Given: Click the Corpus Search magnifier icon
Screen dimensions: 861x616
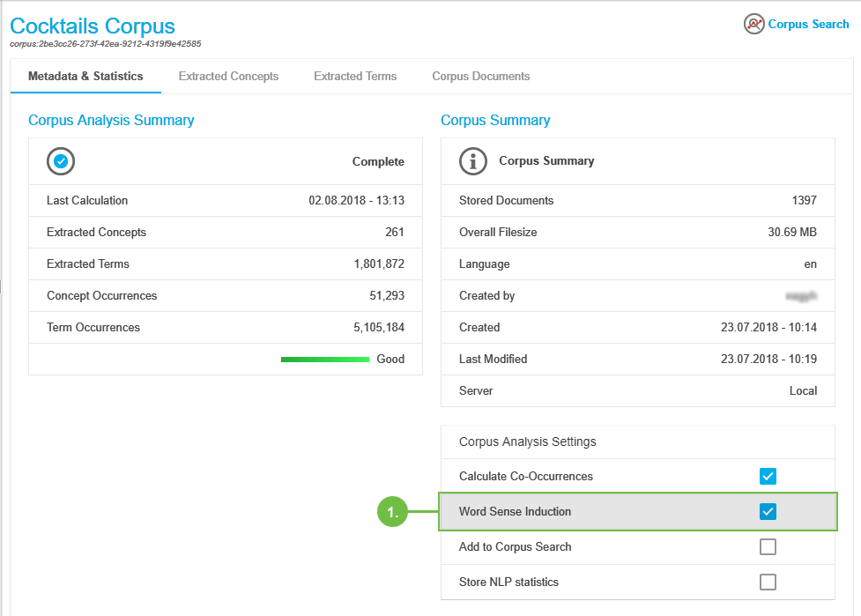Looking at the screenshot, I should pos(753,24).
